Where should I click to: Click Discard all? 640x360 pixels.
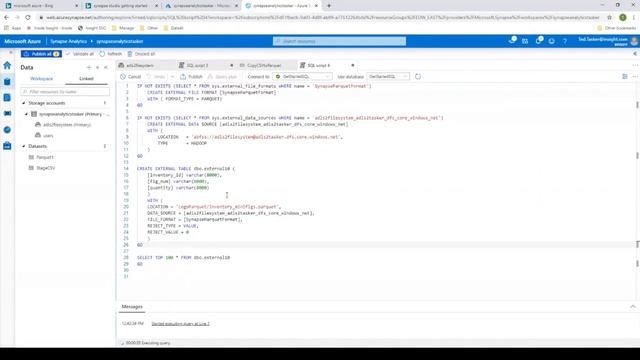(141, 54)
